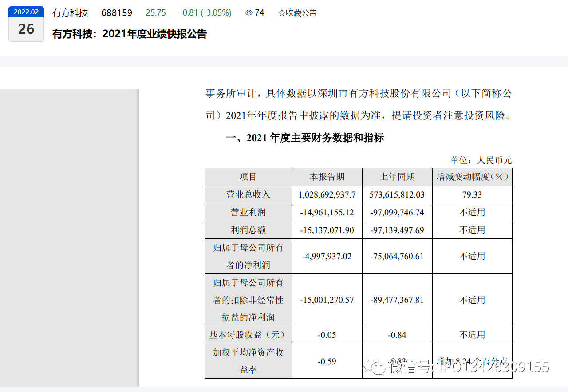The height and width of the screenshot is (392, 568).
Task: Click the 归属于母公司所有者的净利润 row label
Action: 248,256
